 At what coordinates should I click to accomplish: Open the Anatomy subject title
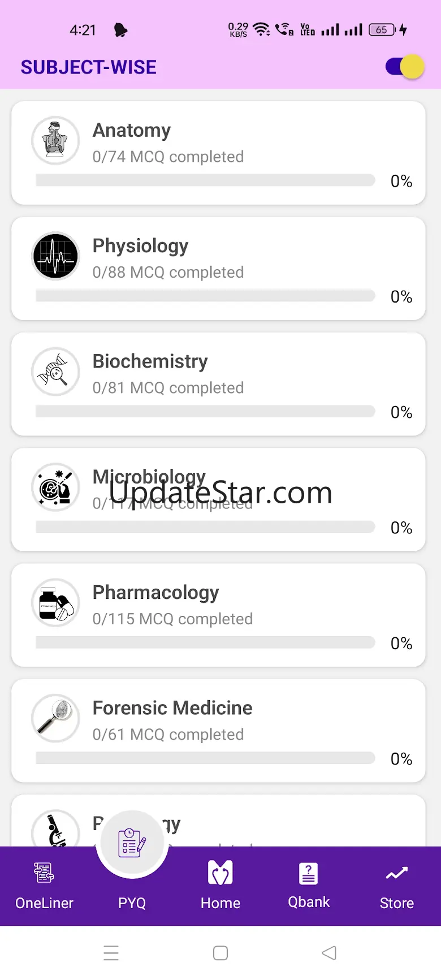click(132, 131)
